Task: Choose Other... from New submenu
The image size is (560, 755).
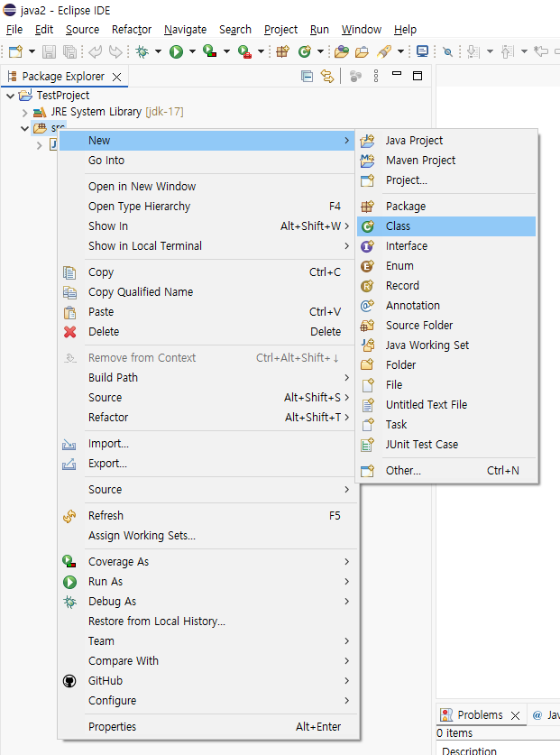Action: point(446,471)
